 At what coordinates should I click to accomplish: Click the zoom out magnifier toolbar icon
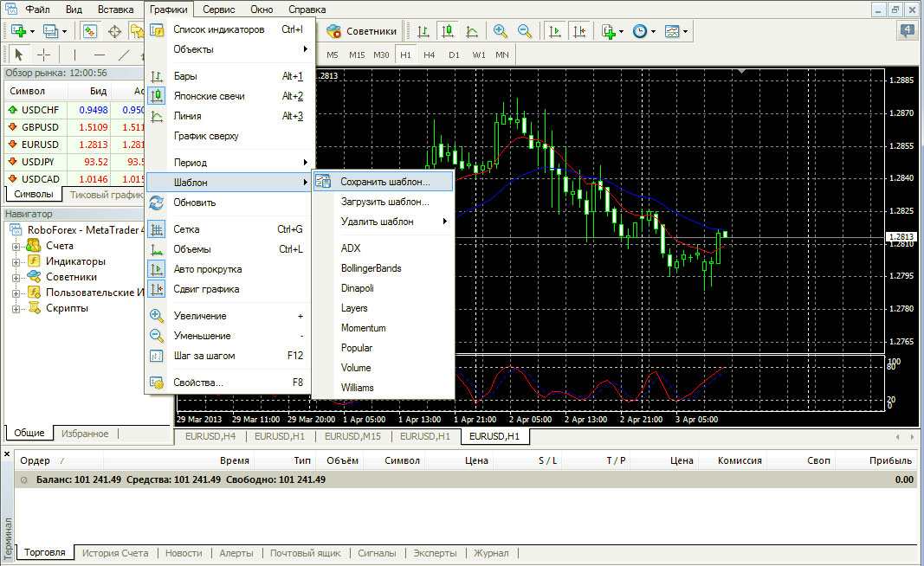click(x=525, y=31)
